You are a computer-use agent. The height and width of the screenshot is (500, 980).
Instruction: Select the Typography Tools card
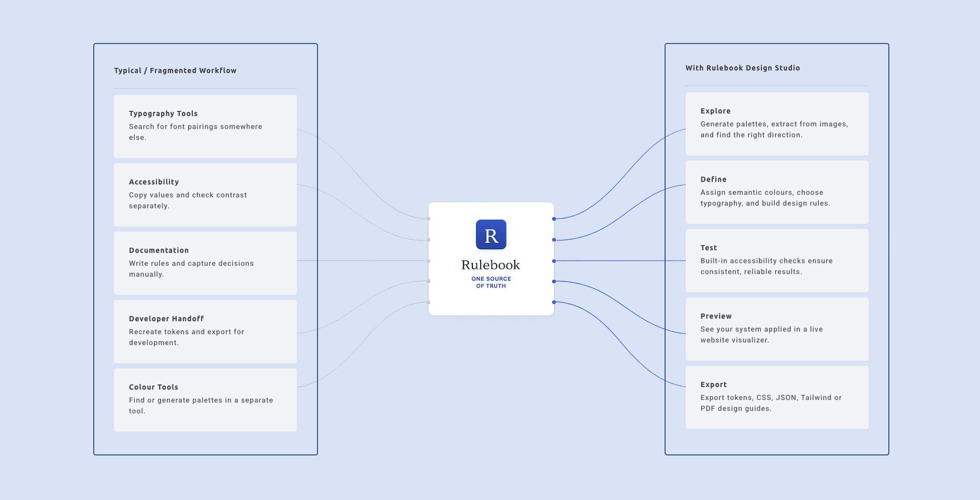(205, 126)
